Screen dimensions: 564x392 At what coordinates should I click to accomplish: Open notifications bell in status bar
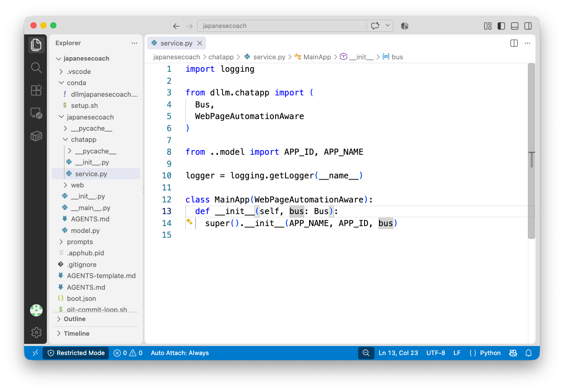[x=529, y=353]
